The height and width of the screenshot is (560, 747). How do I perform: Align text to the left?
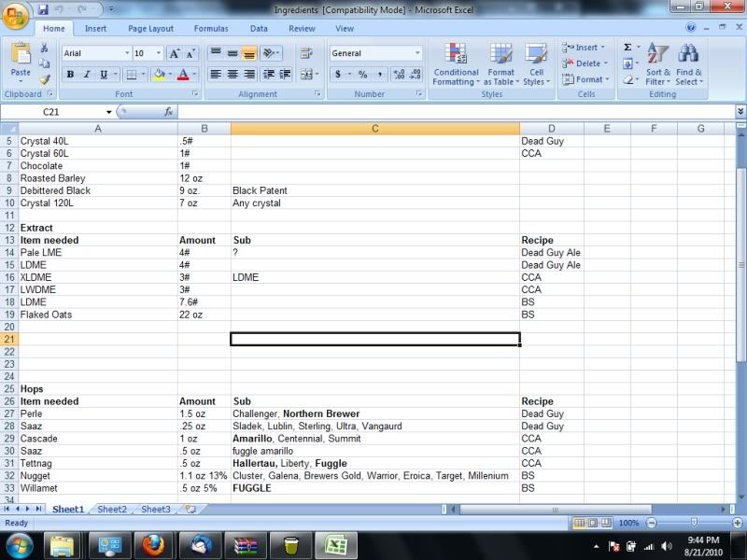pos(216,75)
